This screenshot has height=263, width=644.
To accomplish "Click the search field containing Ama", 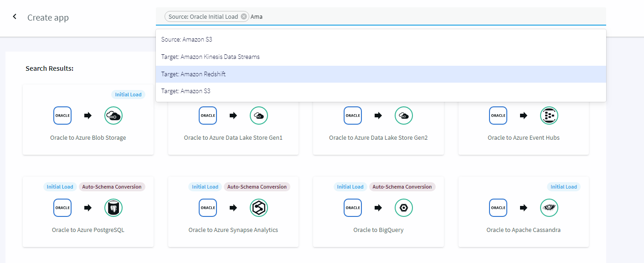I will 381,16.
